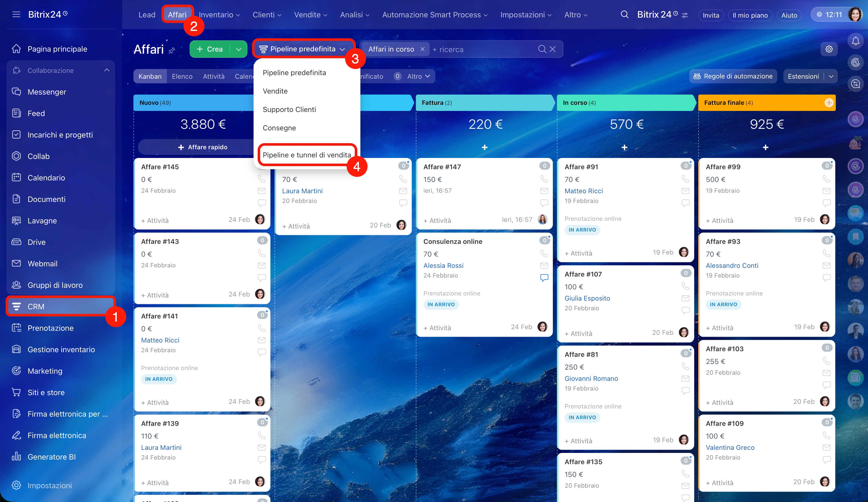Open Matteo Ricci link in Affare #91
The width and height of the screenshot is (868, 502).
tap(584, 191)
